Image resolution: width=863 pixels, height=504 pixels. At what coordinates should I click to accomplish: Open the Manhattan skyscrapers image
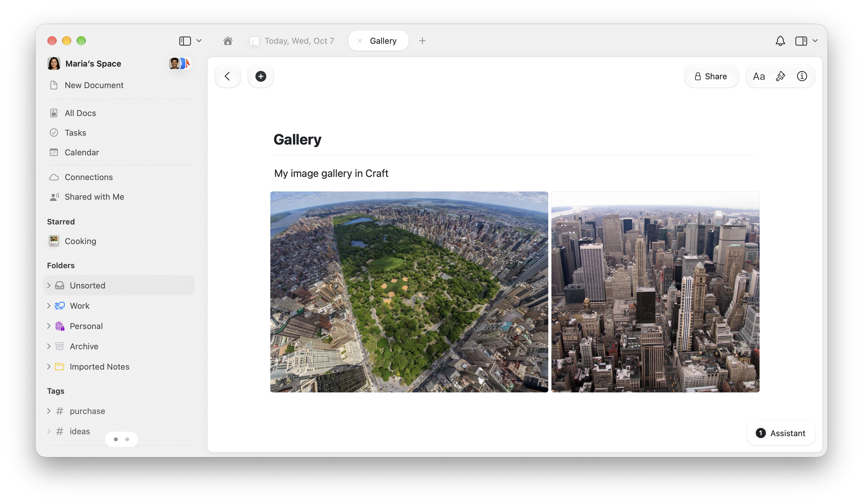655,292
